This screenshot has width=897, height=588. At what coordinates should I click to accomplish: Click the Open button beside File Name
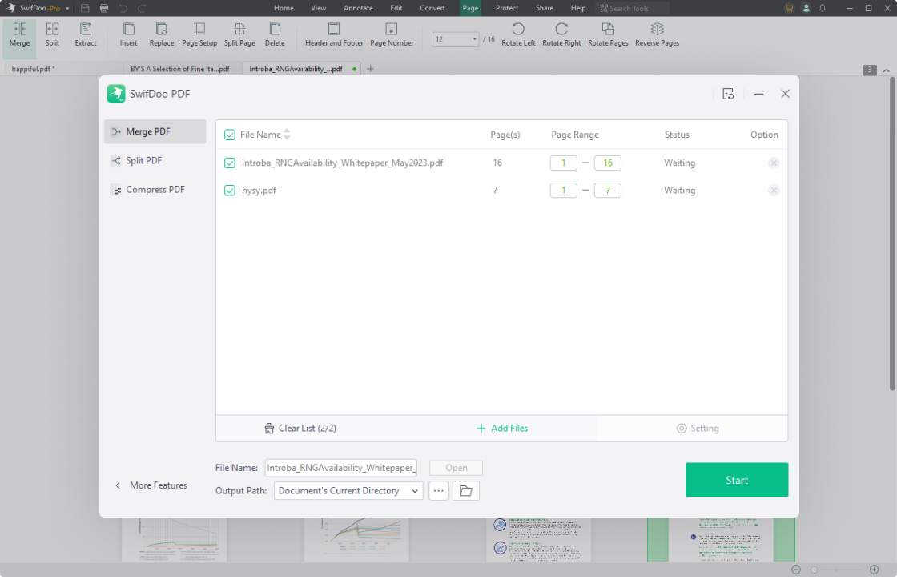click(456, 468)
